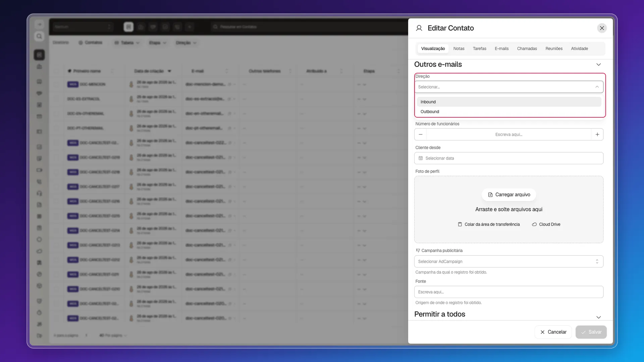
Task: Open the Atividade tab
Action: [579, 49]
